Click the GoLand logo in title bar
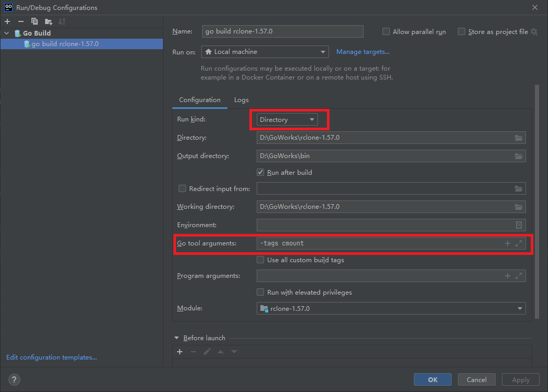548x392 pixels. click(x=8, y=7)
